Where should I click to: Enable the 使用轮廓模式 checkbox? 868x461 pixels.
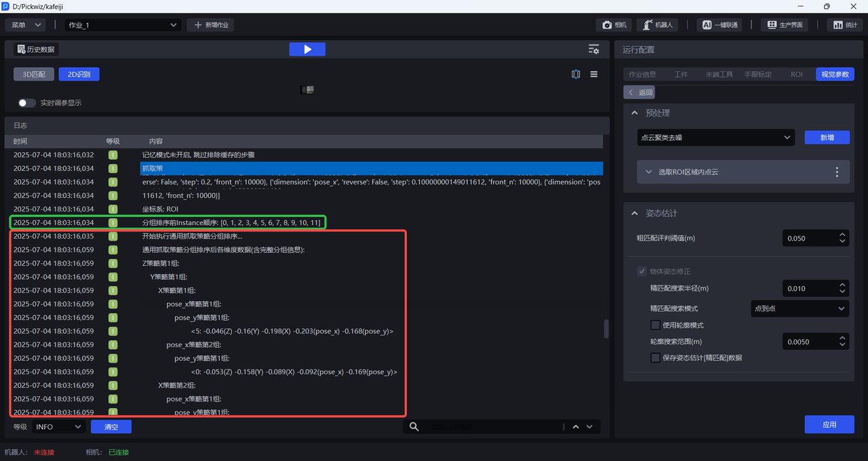click(x=655, y=325)
